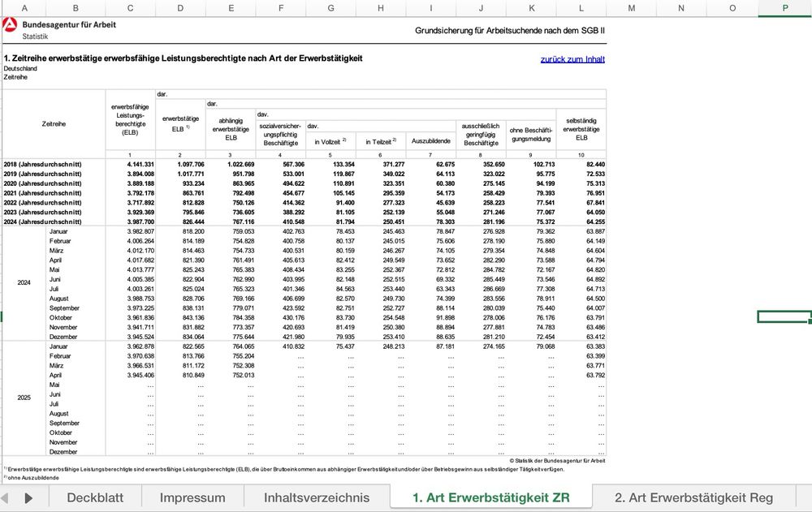Select column L header
812x512 pixels.
(581, 8)
